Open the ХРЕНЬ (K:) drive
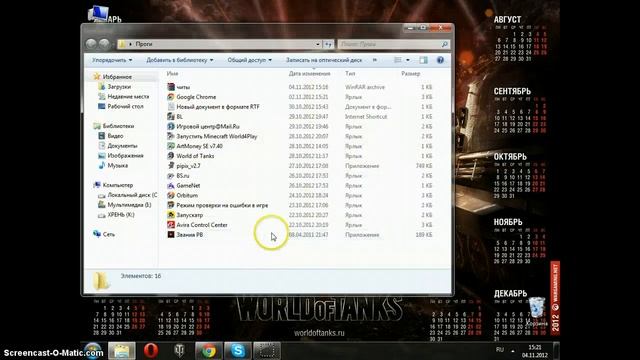640x360 pixels. point(121,214)
